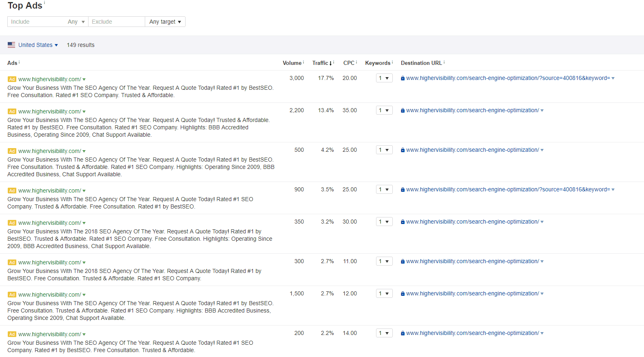The width and height of the screenshot is (644, 357).
Task: Open keywords dropdown for 200 volume ad
Action: pos(384,333)
